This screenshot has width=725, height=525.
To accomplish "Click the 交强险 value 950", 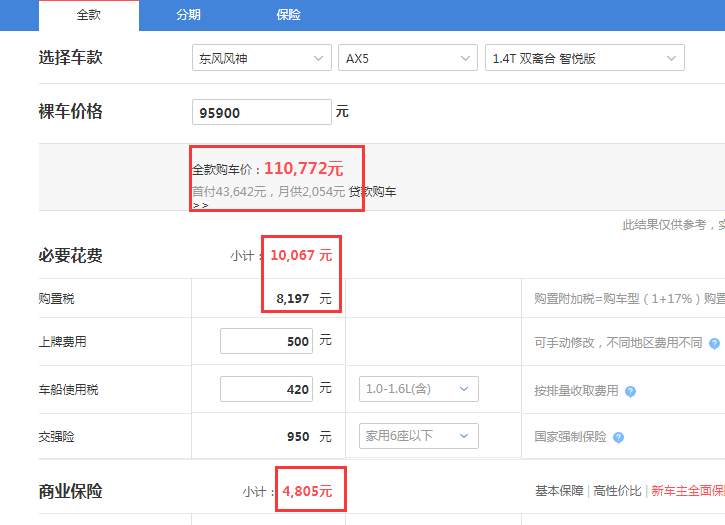I will coord(298,437).
